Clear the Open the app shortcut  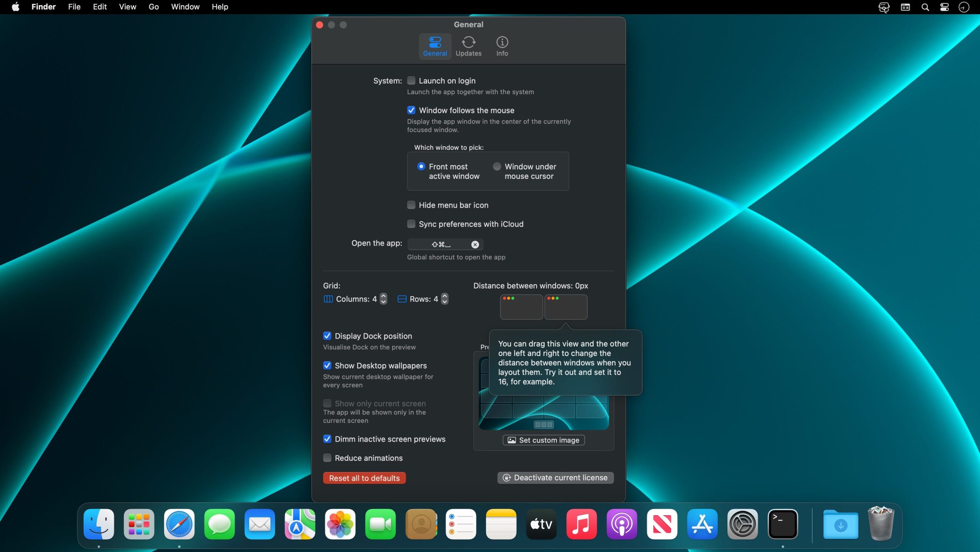pos(475,244)
